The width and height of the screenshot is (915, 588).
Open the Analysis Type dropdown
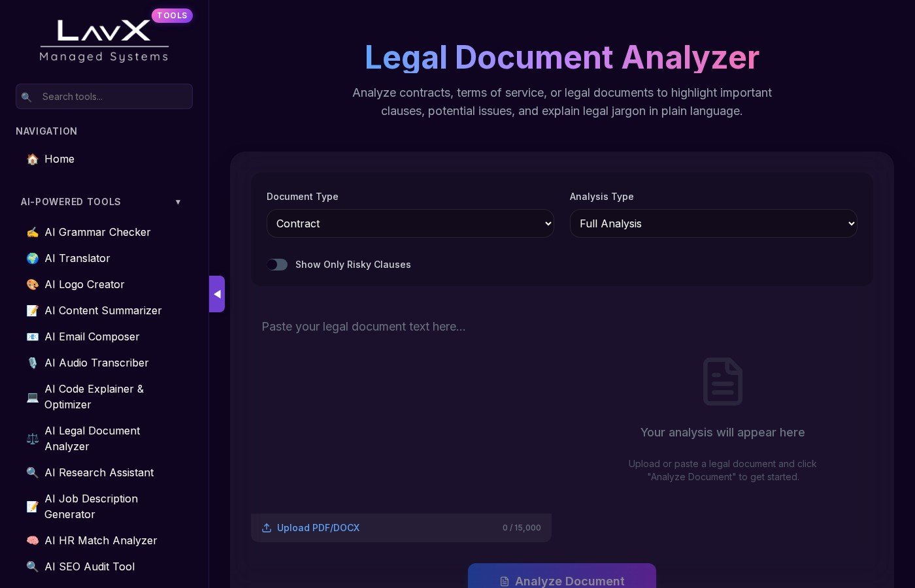pos(713,223)
